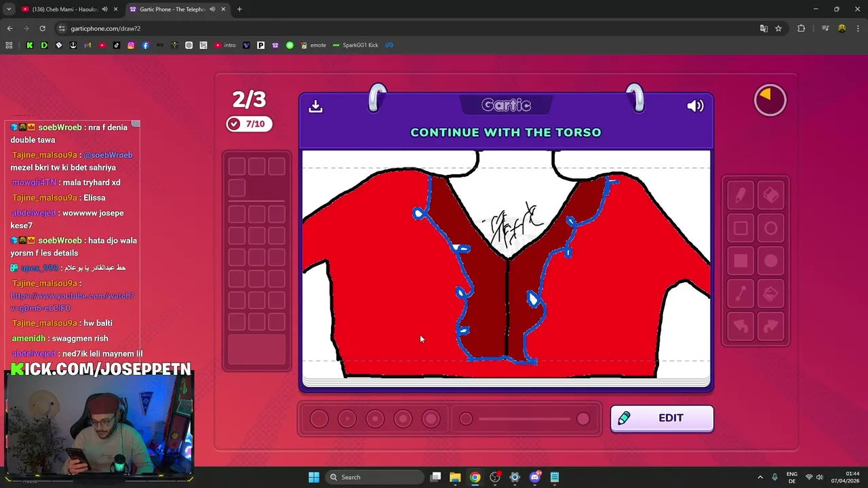Go back to previous page
Viewport: 868px width, 488px height.
click(9, 28)
